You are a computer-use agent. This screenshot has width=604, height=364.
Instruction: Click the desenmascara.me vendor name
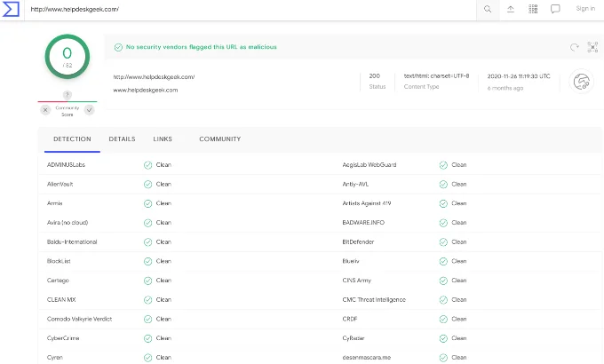[367, 358]
